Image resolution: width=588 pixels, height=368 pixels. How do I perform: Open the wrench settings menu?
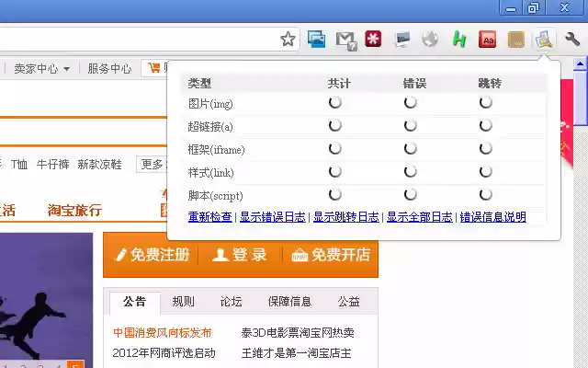click(x=572, y=39)
